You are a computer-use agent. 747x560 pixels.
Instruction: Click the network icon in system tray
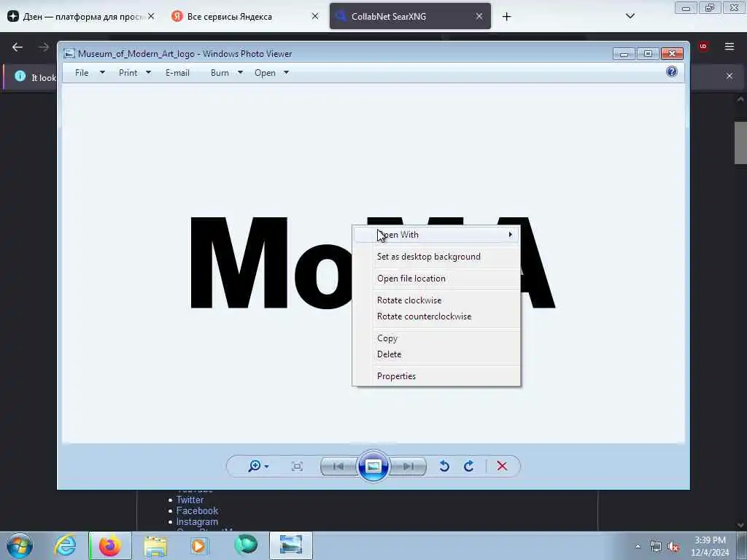coord(656,546)
